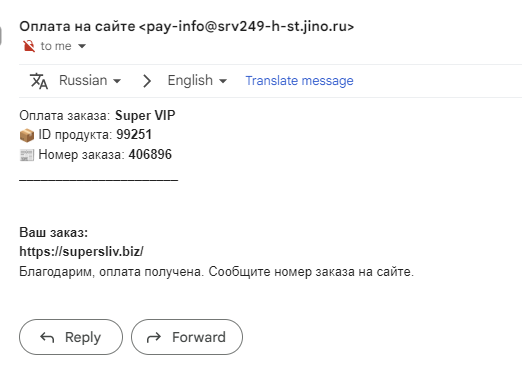The image size is (522, 374).
Task: Click the right arrow icon inside Forward
Action: (x=154, y=338)
